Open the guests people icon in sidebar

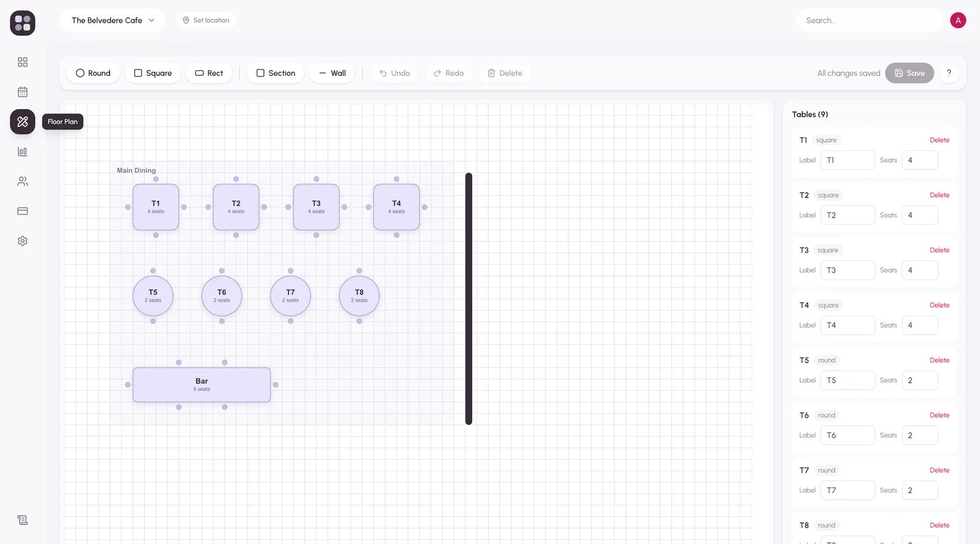click(x=23, y=181)
